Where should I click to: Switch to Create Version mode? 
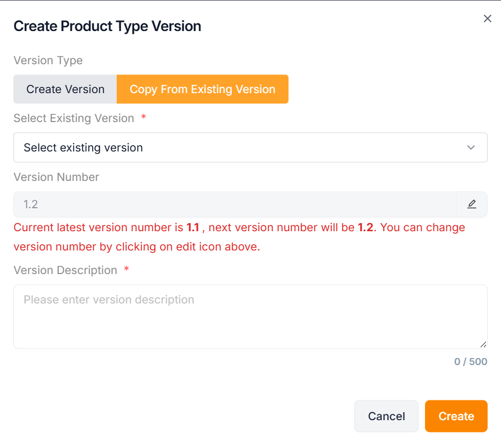65,89
